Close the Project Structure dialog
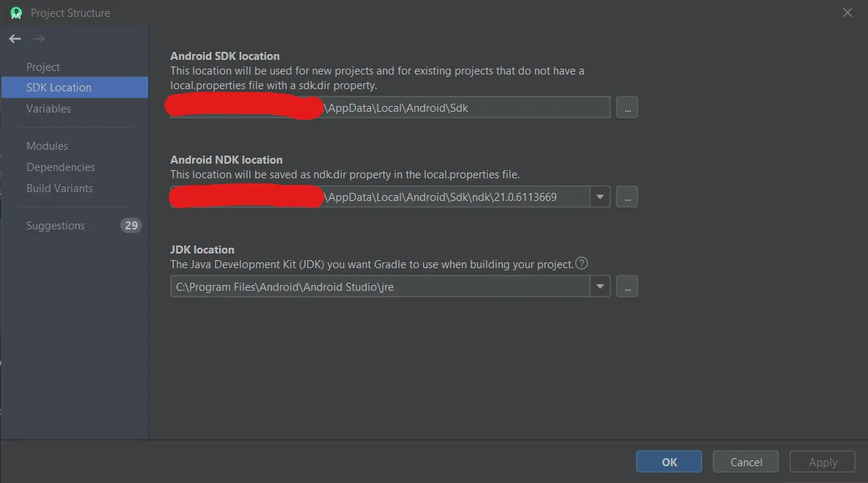The height and width of the screenshot is (483, 868). 847,12
